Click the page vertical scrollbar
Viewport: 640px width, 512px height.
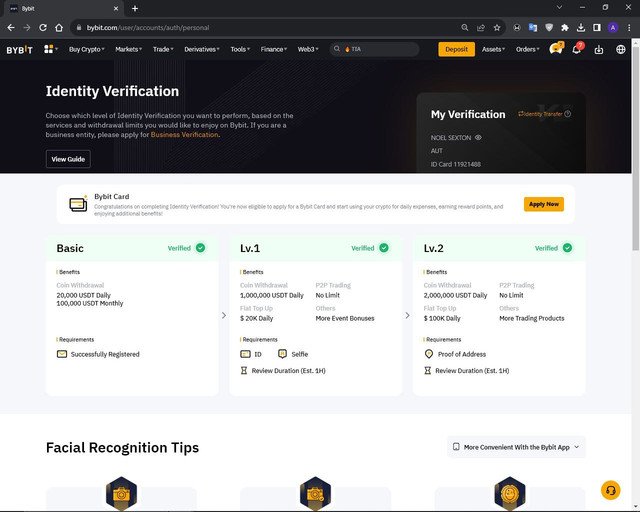(636, 148)
